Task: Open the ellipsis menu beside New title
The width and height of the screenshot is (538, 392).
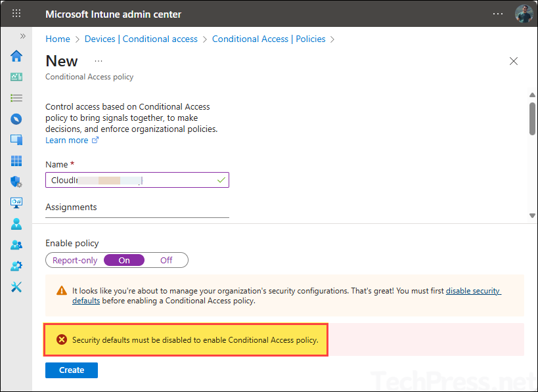Action: pyautogui.click(x=99, y=61)
